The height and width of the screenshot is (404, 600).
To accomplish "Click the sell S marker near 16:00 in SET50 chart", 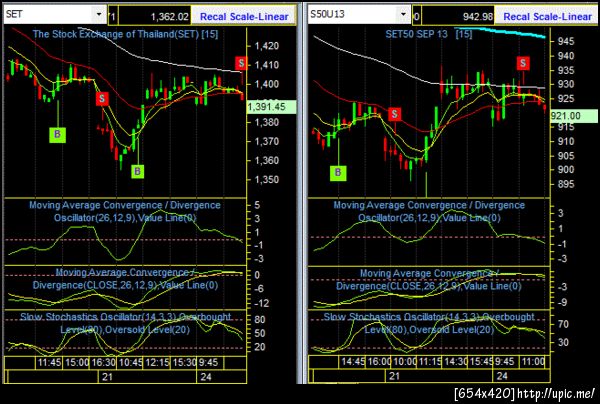I will (x=395, y=114).
